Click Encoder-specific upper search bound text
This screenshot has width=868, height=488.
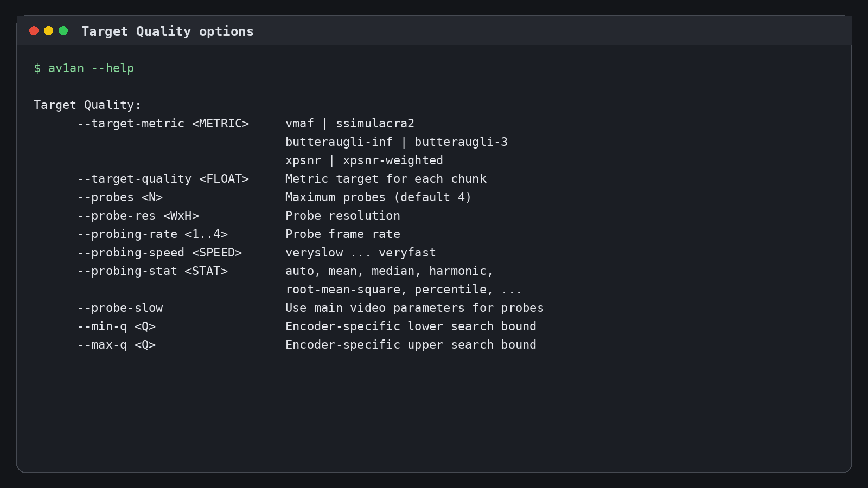coord(411,345)
